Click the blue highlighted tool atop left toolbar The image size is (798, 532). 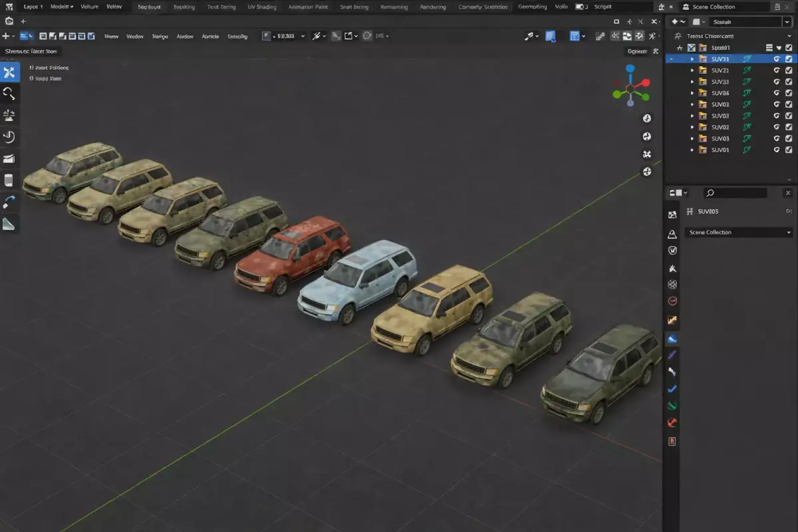[9, 72]
